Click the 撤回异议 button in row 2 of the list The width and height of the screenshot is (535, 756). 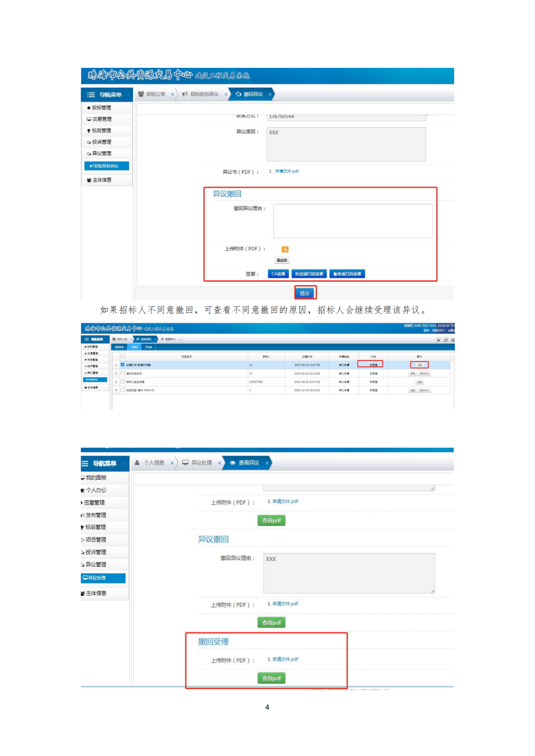click(x=425, y=373)
